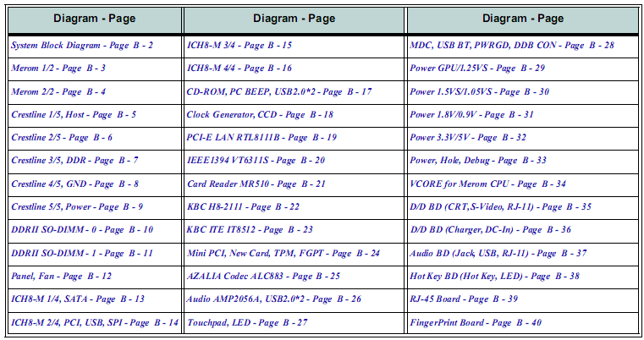Open KBC ITE IT8512 - Page B - 23
This screenshot has width=644, height=340.
(250, 230)
